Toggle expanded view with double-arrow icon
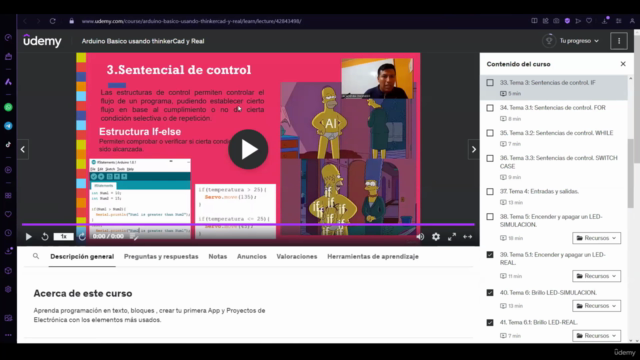The width and height of the screenshot is (640, 360). [468, 237]
